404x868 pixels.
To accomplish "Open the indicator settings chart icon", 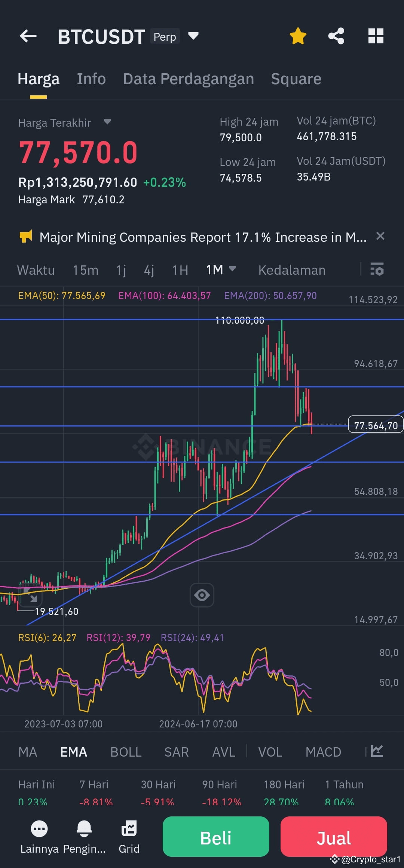I will tap(377, 751).
